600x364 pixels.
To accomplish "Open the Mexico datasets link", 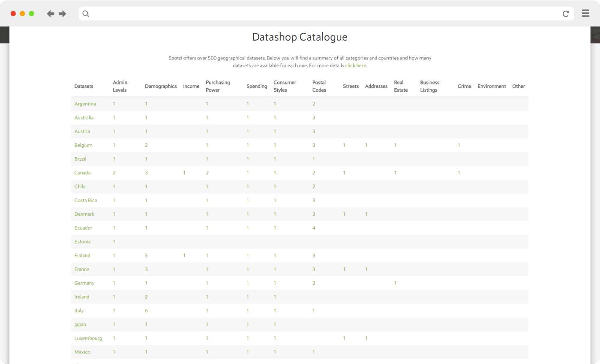I will [82, 352].
